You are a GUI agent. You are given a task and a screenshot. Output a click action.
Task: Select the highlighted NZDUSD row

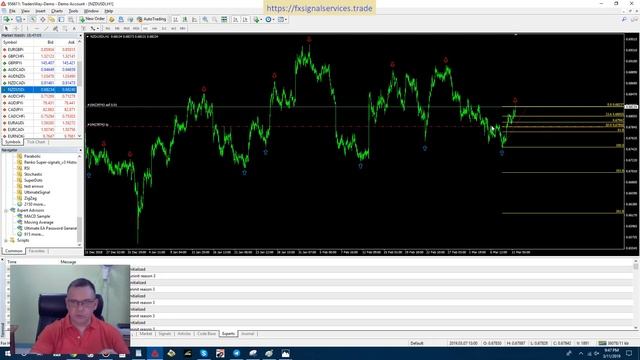(x=39, y=89)
